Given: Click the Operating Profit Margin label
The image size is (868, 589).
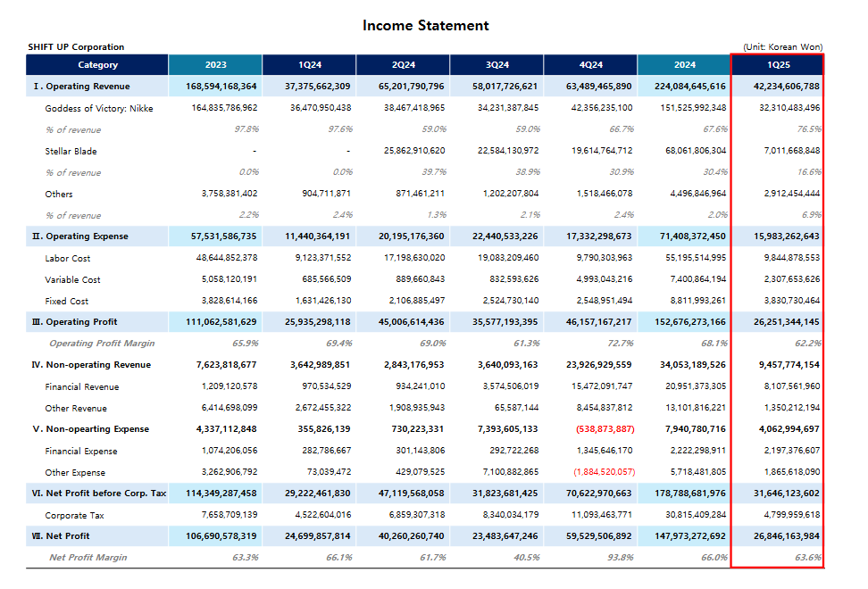Looking at the screenshot, I should point(102,344).
